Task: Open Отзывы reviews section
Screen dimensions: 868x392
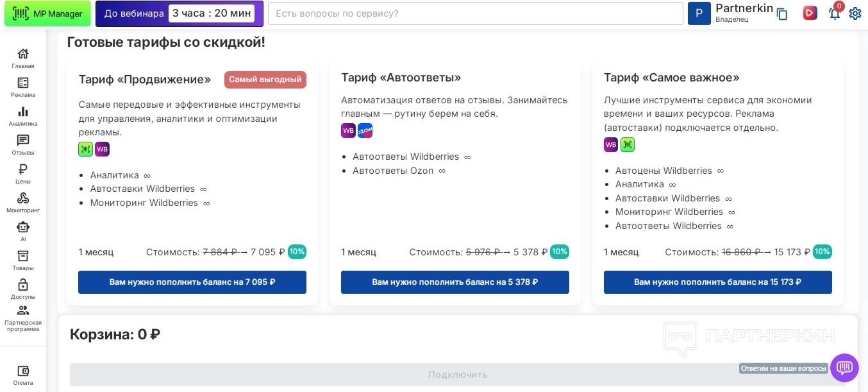Action: click(23, 144)
